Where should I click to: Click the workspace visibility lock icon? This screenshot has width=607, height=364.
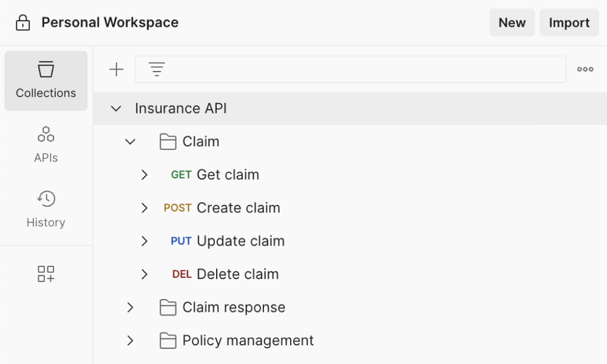[22, 22]
